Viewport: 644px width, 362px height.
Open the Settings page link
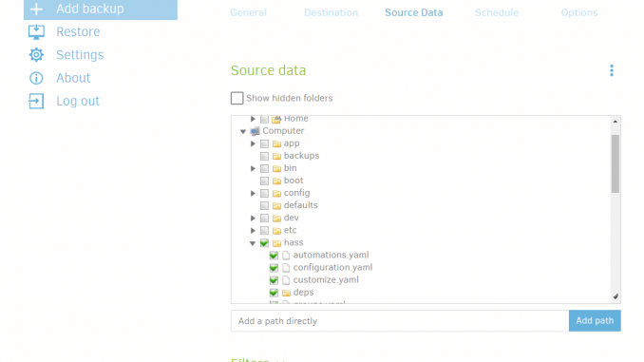(80, 55)
